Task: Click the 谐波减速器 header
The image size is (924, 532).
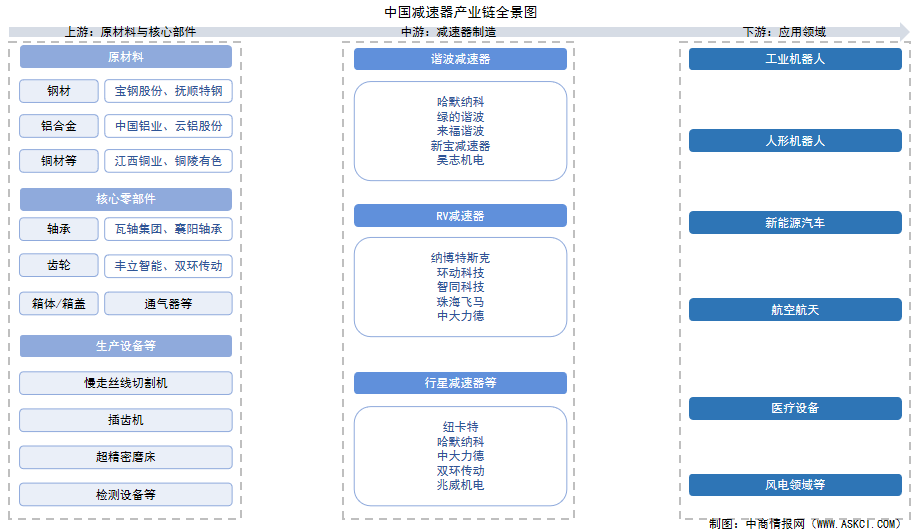Action: [x=460, y=59]
